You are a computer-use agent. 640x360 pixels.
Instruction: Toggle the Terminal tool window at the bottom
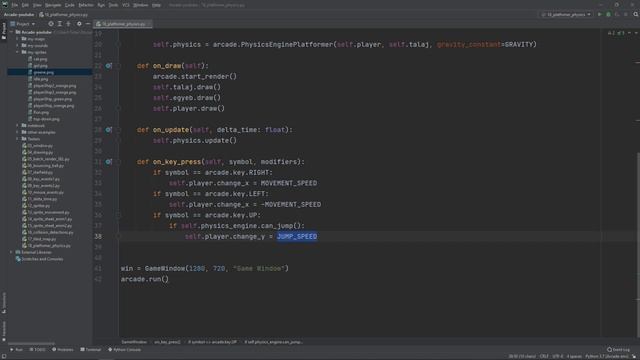pos(91,350)
